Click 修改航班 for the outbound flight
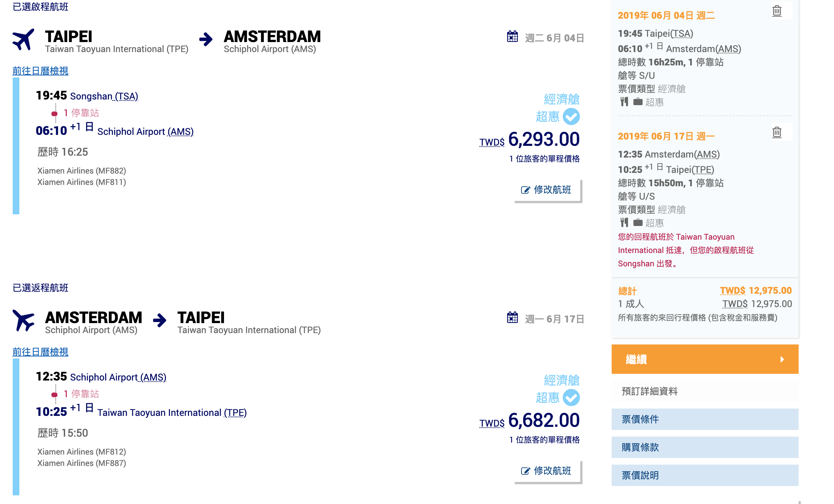Image resolution: width=834 pixels, height=504 pixels. pos(547,190)
